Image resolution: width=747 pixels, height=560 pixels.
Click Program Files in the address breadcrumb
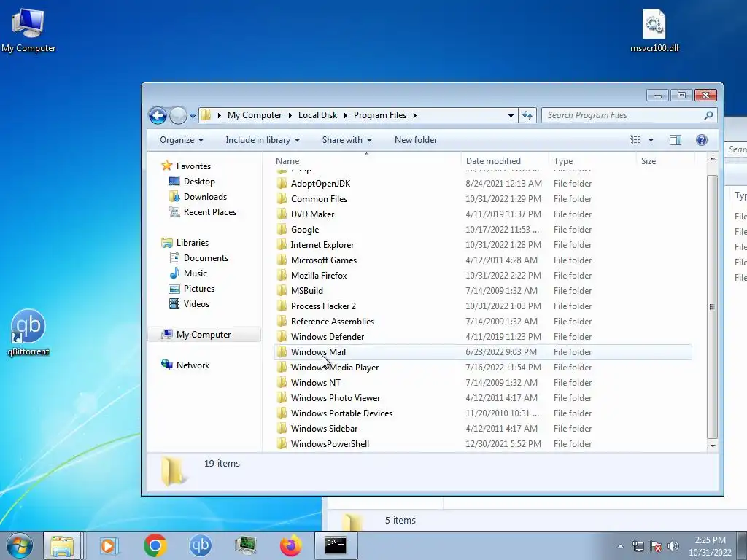tap(379, 115)
